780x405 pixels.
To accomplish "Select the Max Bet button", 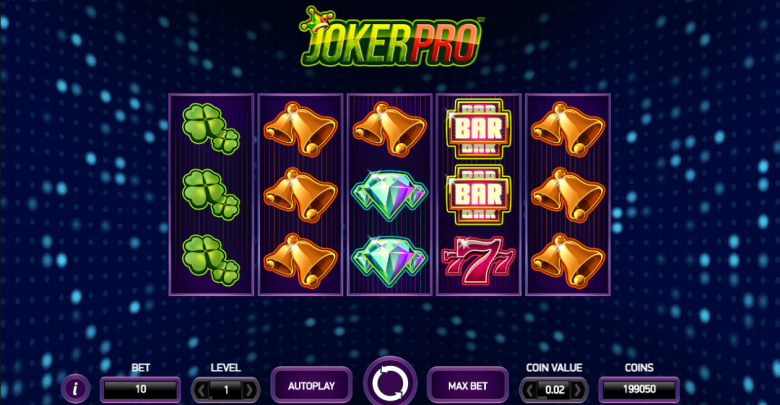I will point(468,386).
